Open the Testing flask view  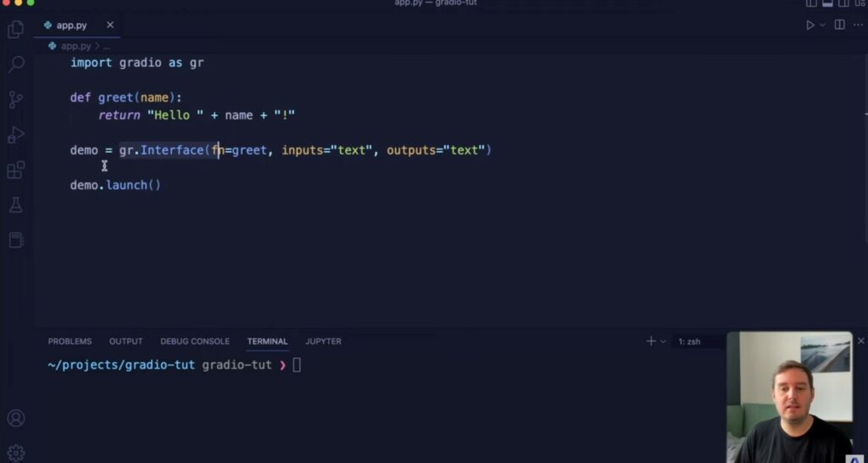[15, 205]
